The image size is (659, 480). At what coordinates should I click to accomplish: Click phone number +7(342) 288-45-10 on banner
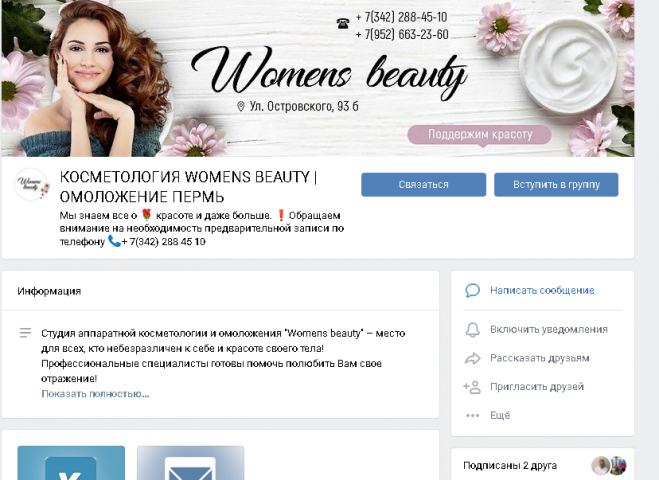(401, 17)
